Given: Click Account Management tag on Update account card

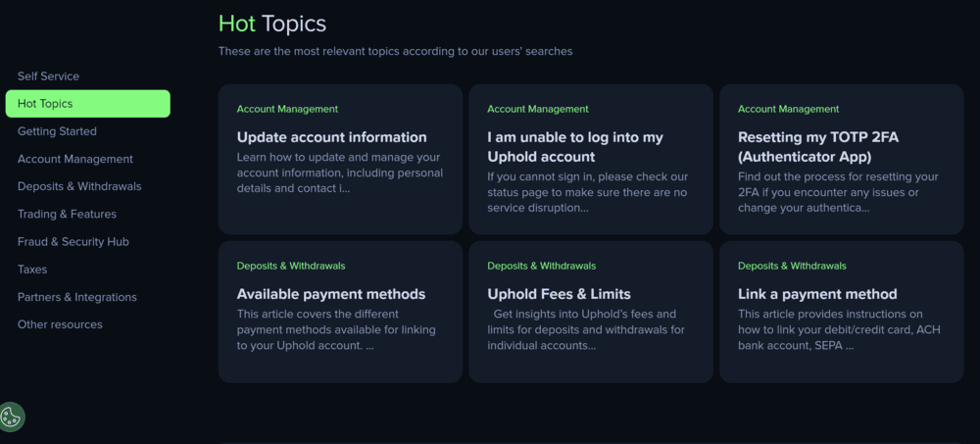Looking at the screenshot, I should point(287,109).
